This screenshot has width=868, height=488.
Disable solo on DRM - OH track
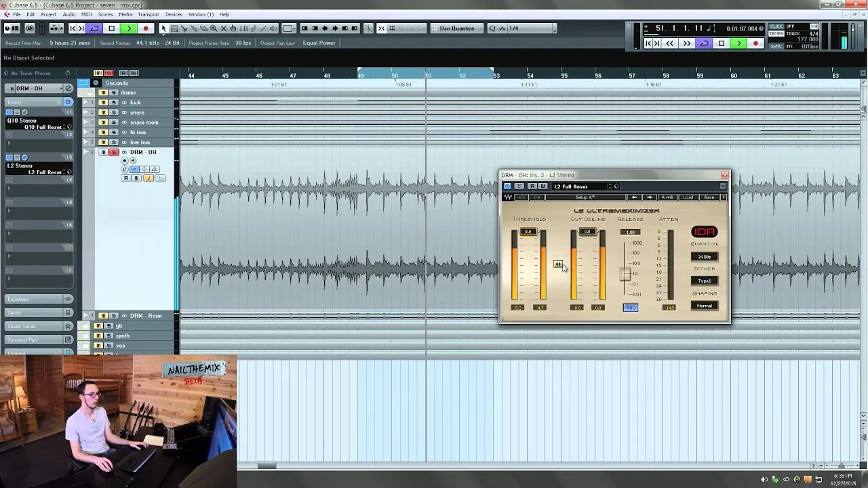(x=114, y=152)
